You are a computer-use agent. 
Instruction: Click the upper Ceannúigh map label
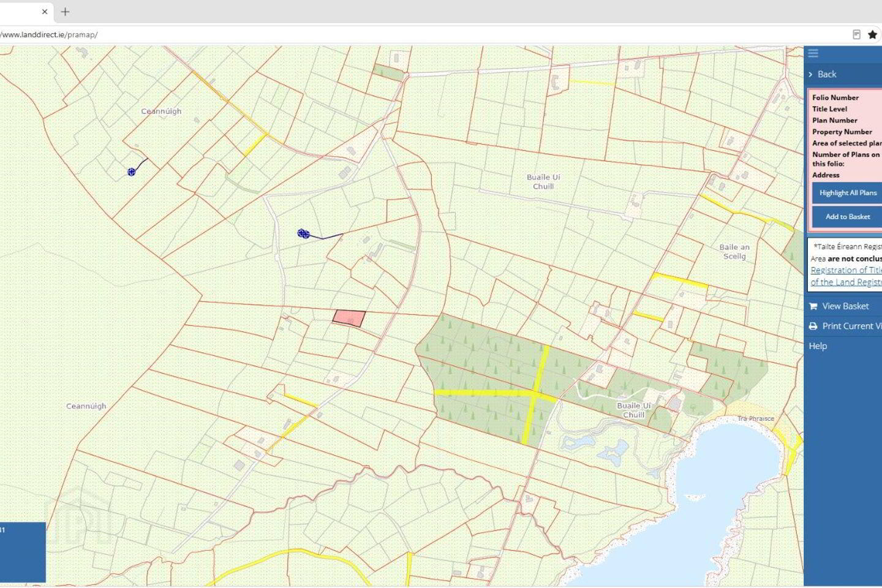[161, 111]
